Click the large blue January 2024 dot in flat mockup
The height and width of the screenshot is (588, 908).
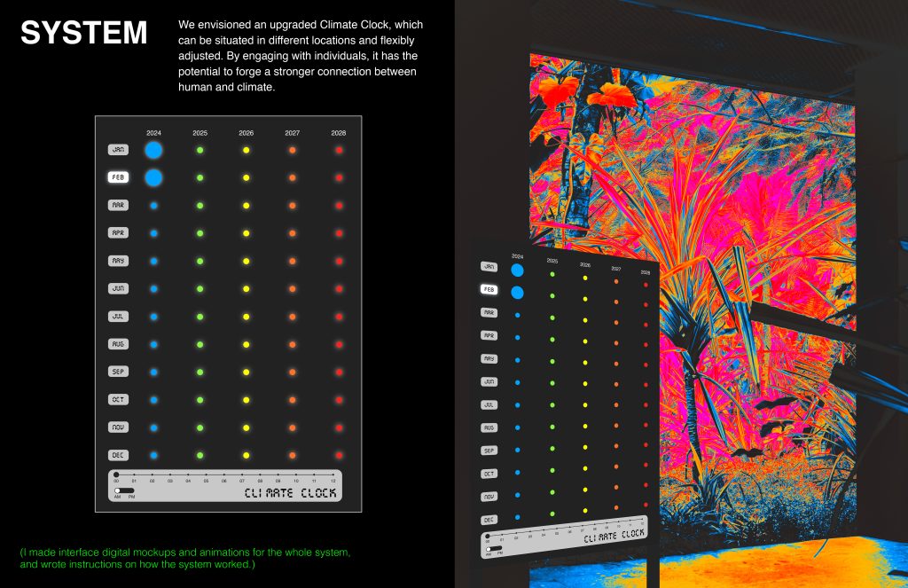[x=153, y=150]
